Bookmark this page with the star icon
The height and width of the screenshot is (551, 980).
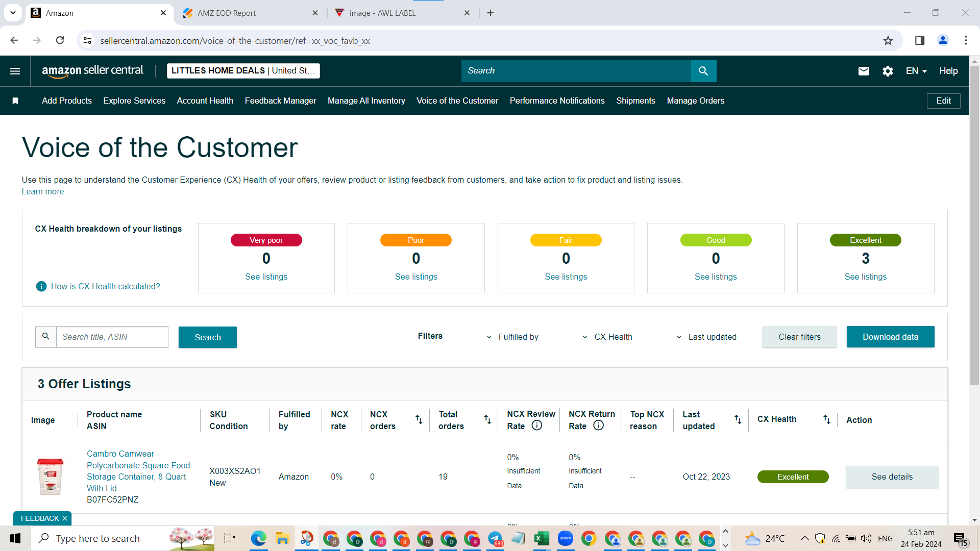888,41
